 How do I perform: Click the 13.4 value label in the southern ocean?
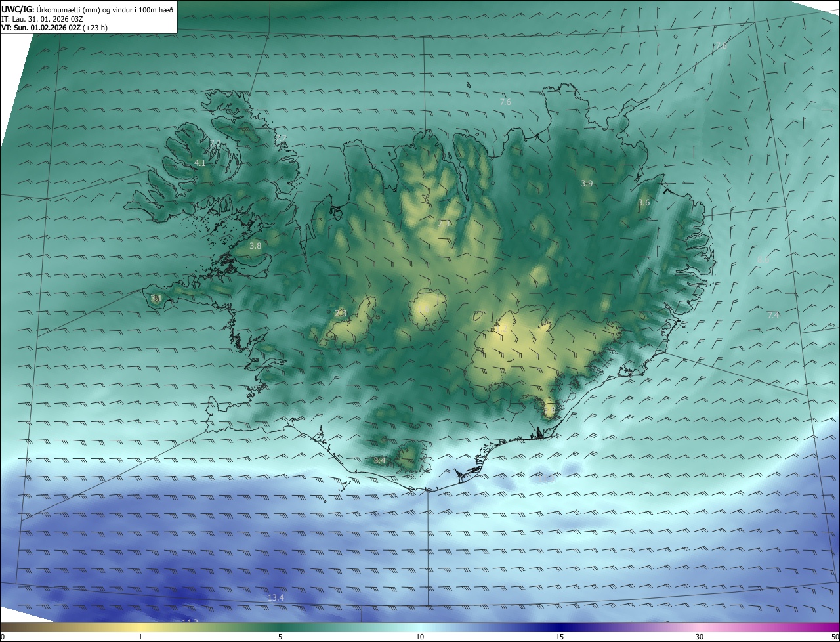point(276,597)
